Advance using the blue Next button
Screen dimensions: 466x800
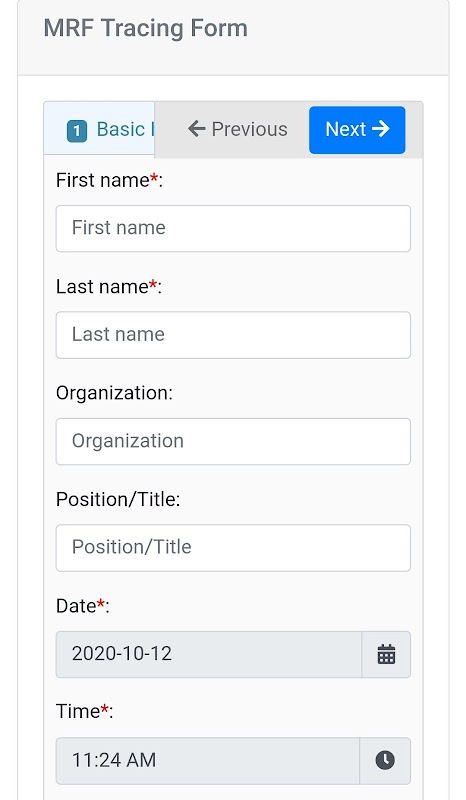[x=357, y=130]
